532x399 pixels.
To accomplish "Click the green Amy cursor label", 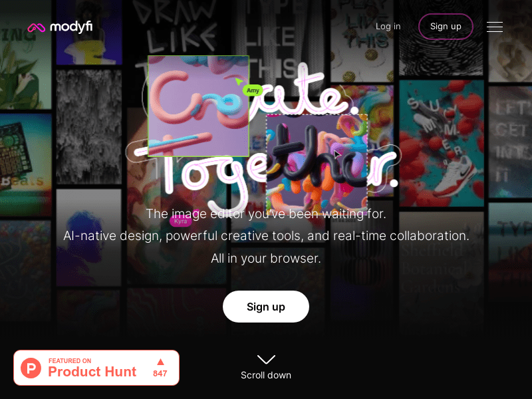I will click(253, 90).
